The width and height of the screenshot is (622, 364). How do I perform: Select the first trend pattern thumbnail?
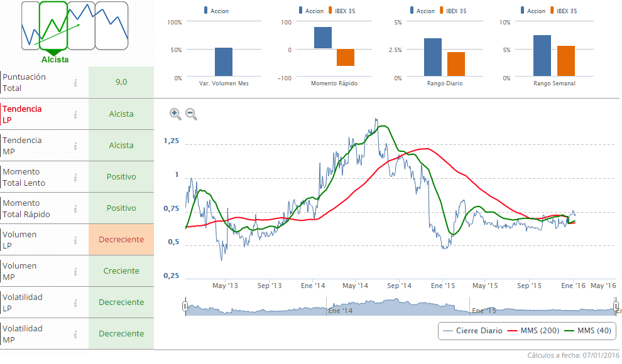pyautogui.click(x=30, y=26)
